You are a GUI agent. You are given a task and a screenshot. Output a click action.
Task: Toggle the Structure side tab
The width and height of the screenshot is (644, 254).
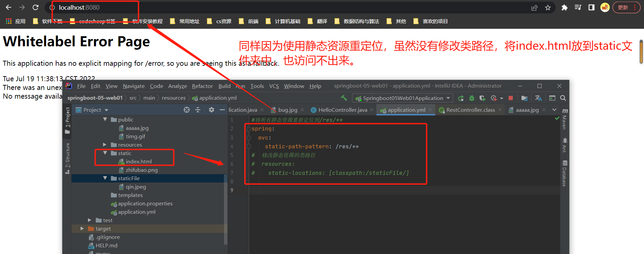click(67, 158)
